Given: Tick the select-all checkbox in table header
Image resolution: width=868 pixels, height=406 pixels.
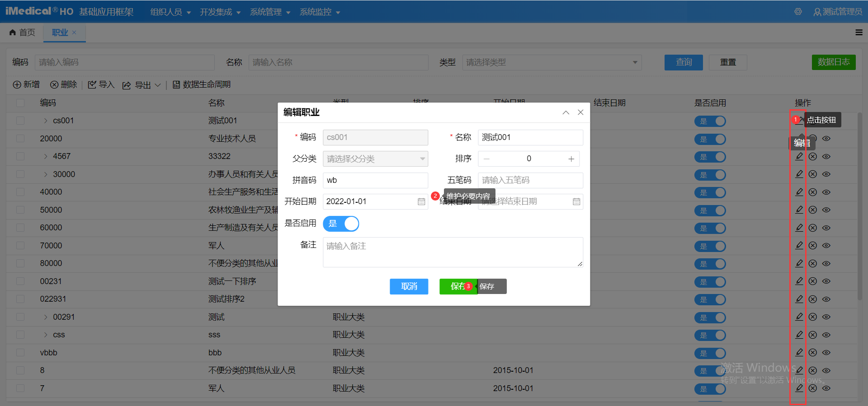Looking at the screenshot, I should pyautogui.click(x=20, y=103).
